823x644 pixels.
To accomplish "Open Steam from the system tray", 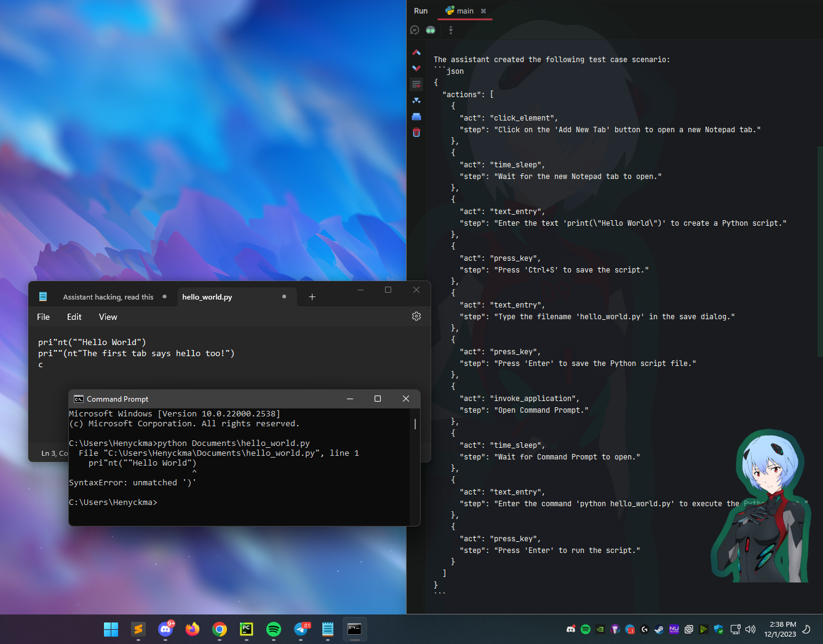I will click(x=658, y=629).
